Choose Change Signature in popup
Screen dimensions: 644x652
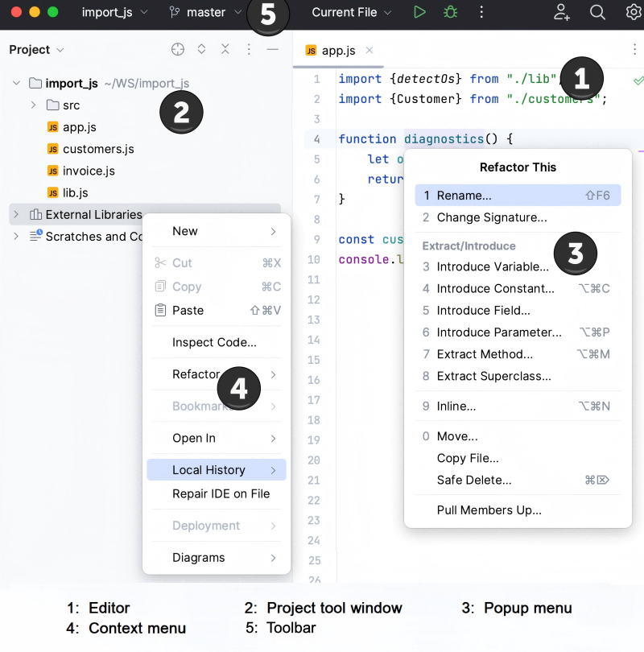coord(518,217)
